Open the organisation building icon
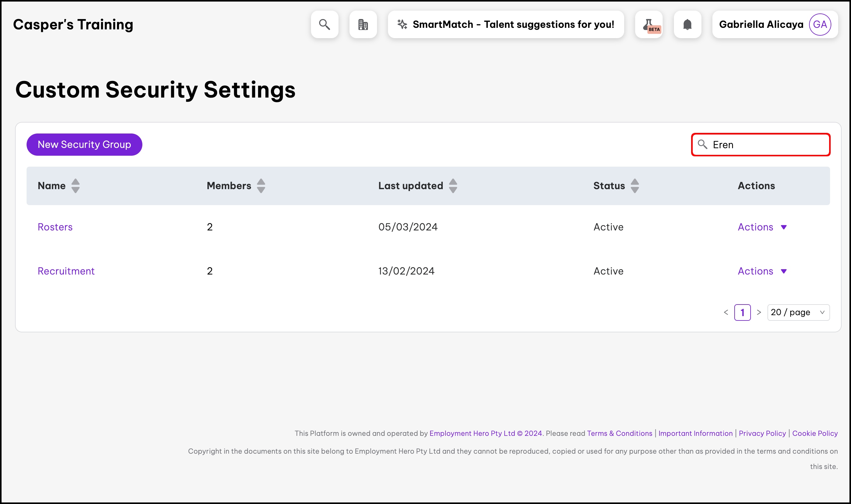851x504 pixels. coord(363,24)
